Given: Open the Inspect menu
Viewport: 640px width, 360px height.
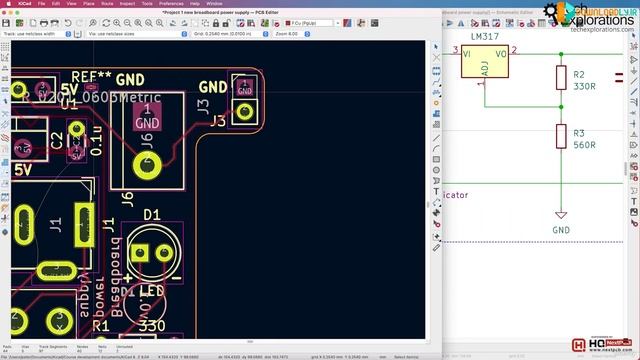Looking at the screenshot, I should (127, 3).
